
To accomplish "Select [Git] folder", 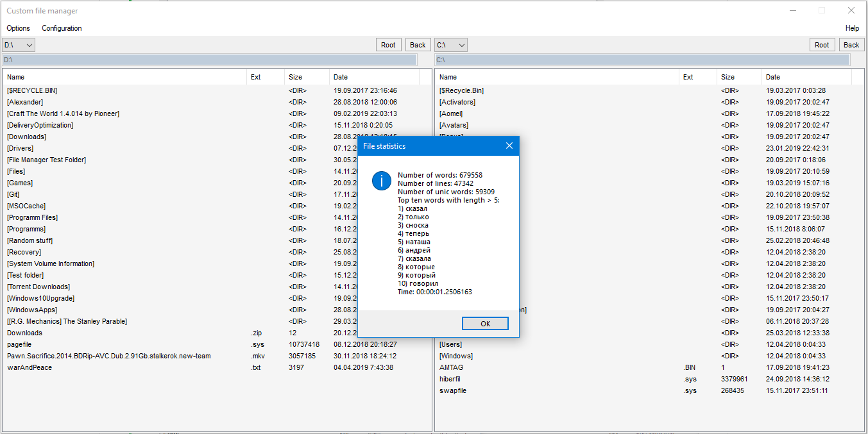I will (x=13, y=195).
